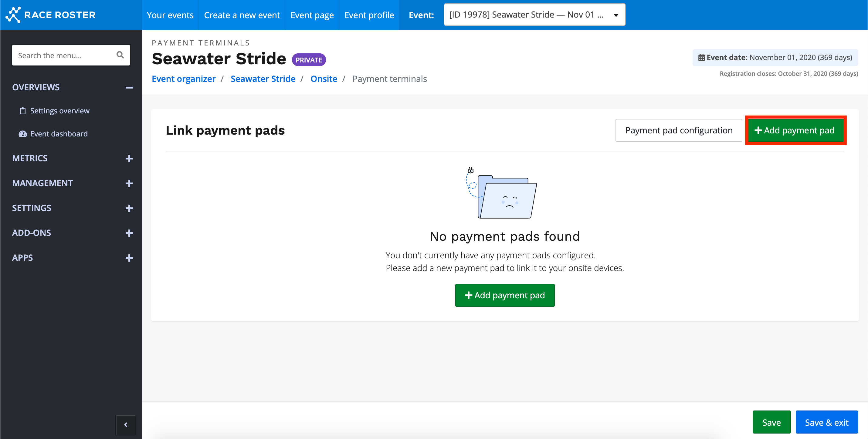Open Settings overview clipboard icon item

pyautogui.click(x=22, y=111)
